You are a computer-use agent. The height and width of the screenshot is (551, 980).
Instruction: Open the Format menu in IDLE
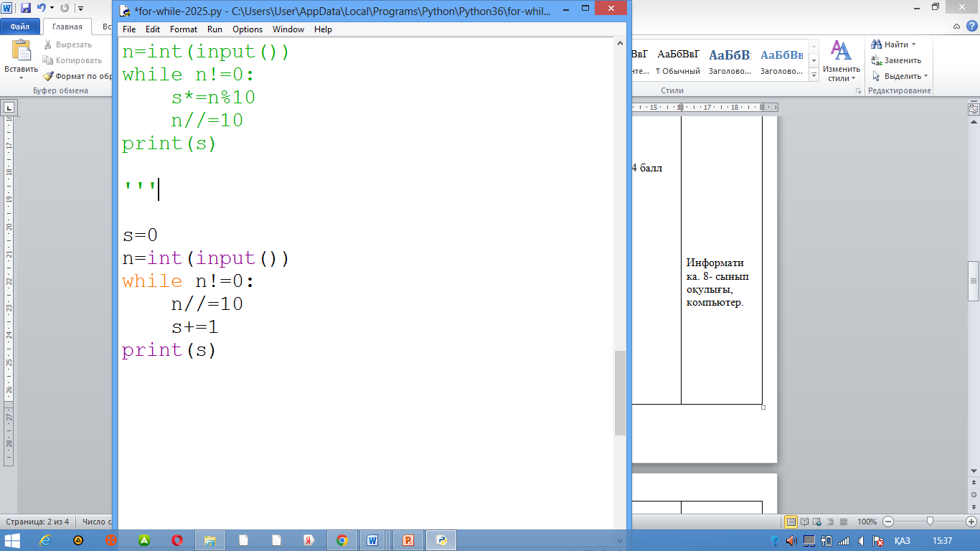click(x=183, y=29)
